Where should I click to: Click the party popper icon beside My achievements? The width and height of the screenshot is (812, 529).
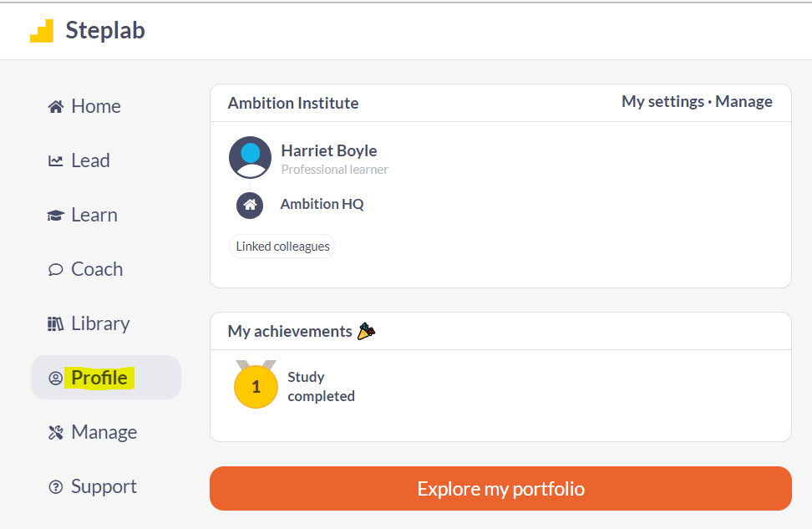click(366, 331)
